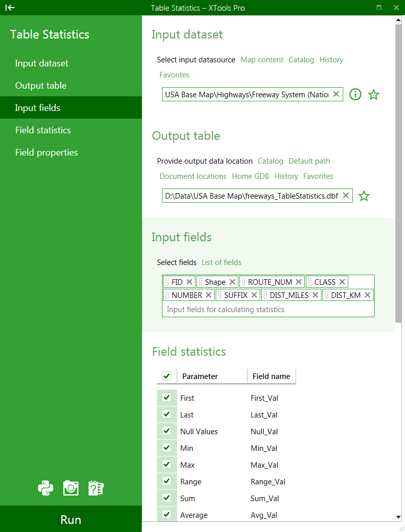
Task: Open Catalog link for output location
Action: (270, 161)
